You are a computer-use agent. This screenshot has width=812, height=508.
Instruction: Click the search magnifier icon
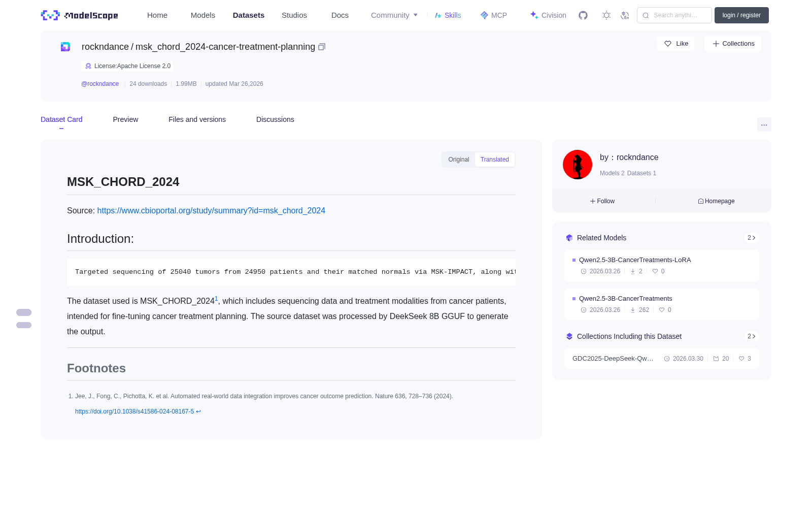(646, 15)
